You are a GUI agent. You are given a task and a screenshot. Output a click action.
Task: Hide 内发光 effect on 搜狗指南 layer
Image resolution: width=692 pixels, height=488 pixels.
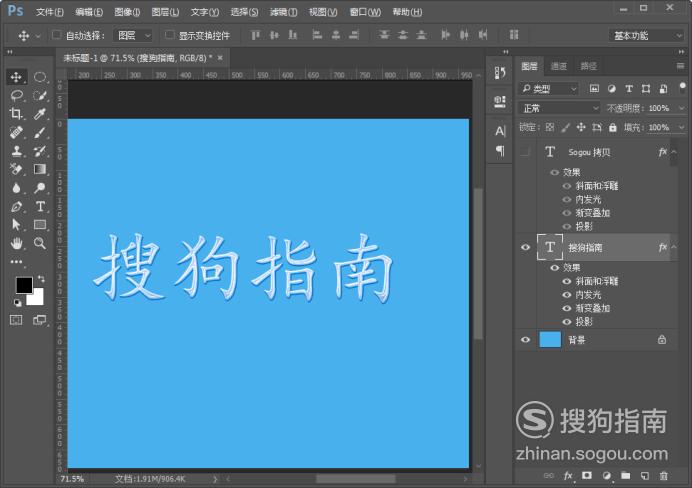coord(567,295)
